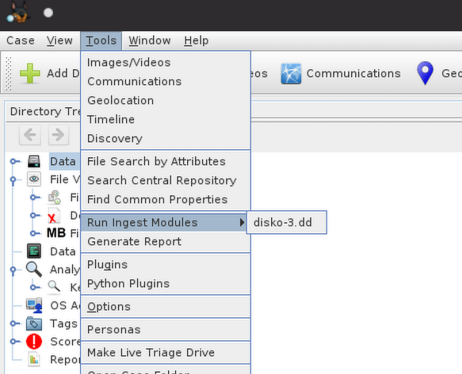
Task: Click the back arrow in Directory Tree
Action: pyautogui.click(x=30, y=135)
